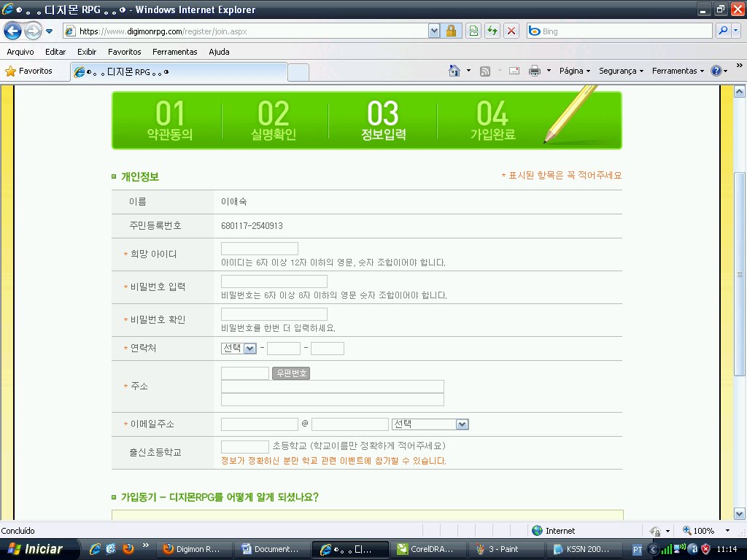
Task: Click the browser Back arrow button
Action: (x=13, y=31)
